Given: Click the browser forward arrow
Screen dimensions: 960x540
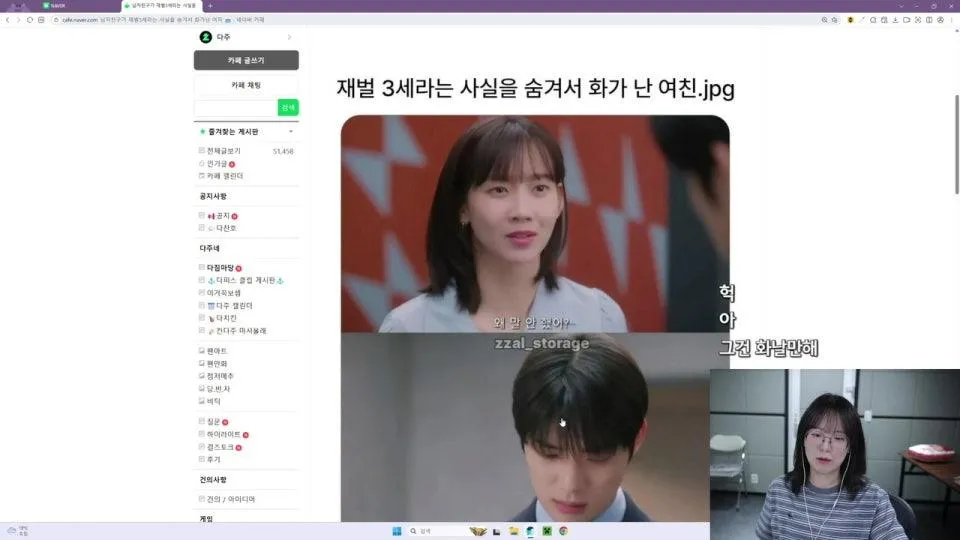Looking at the screenshot, I should click(x=18, y=20).
